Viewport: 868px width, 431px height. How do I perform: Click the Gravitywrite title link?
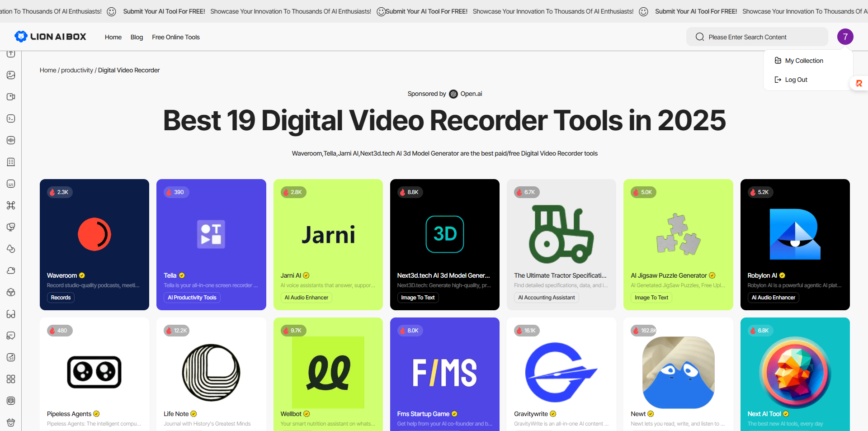point(531,414)
